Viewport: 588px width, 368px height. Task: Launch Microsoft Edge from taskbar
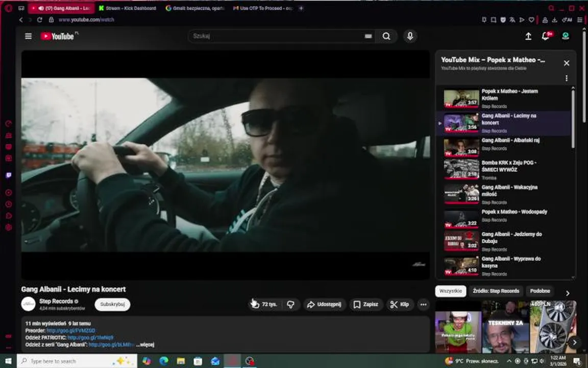click(x=164, y=361)
